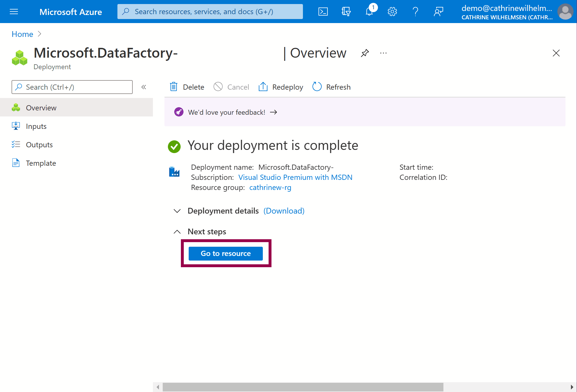This screenshot has height=392, width=577.
Task: Open the cathrinew-rg resource group link
Action: point(270,187)
